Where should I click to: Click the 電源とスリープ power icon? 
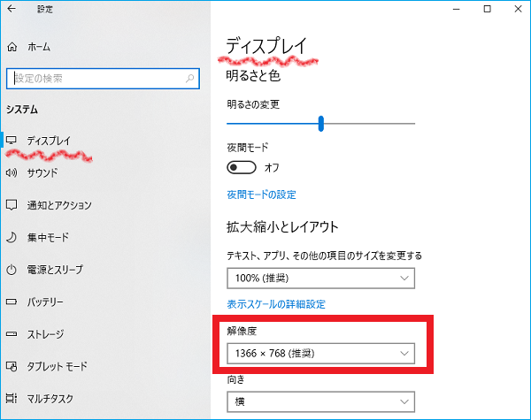(12, 270)
